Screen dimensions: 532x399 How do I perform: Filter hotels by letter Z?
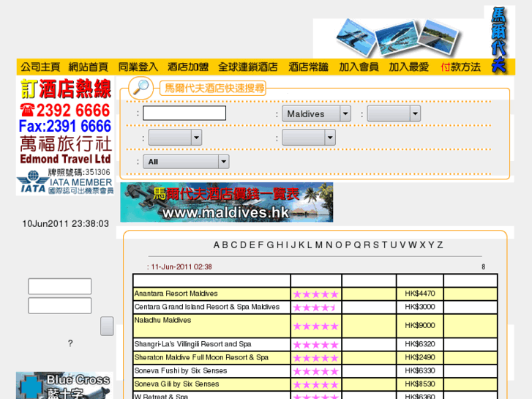440,245
